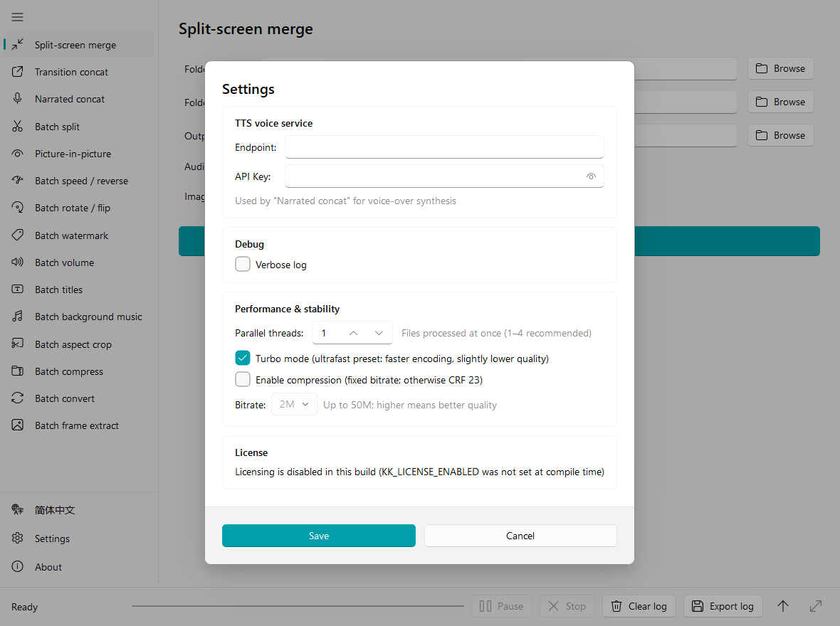Image resolution: width=840 pixels, height=626 pixels.
Task: Click the Batch speed / reverse icon
Action: pos(18,181)
